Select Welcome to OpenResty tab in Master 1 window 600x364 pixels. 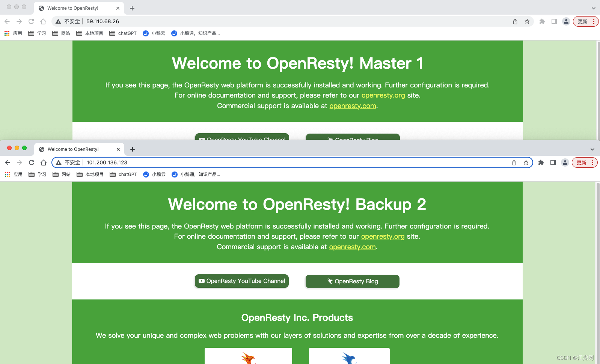point(79,8)
